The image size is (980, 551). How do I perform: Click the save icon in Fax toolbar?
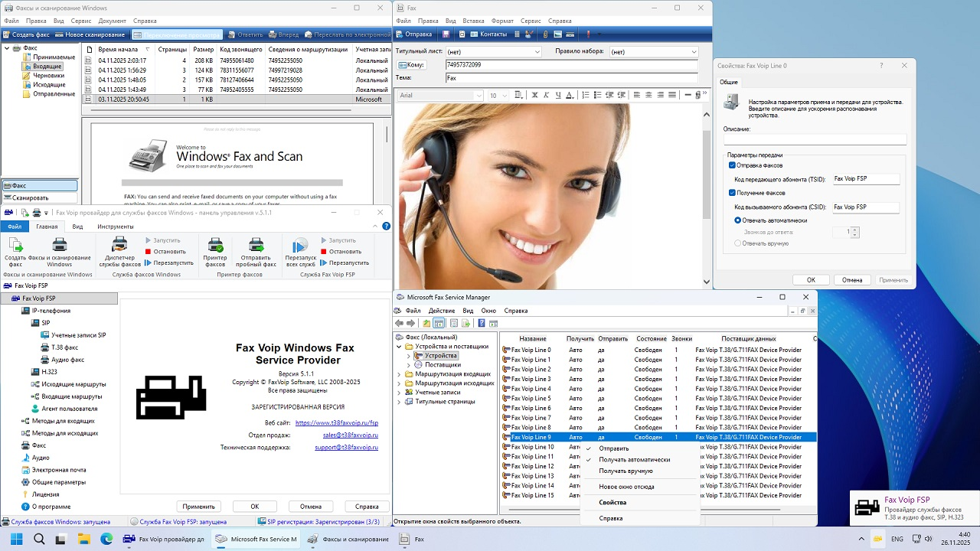coord(446,34)
